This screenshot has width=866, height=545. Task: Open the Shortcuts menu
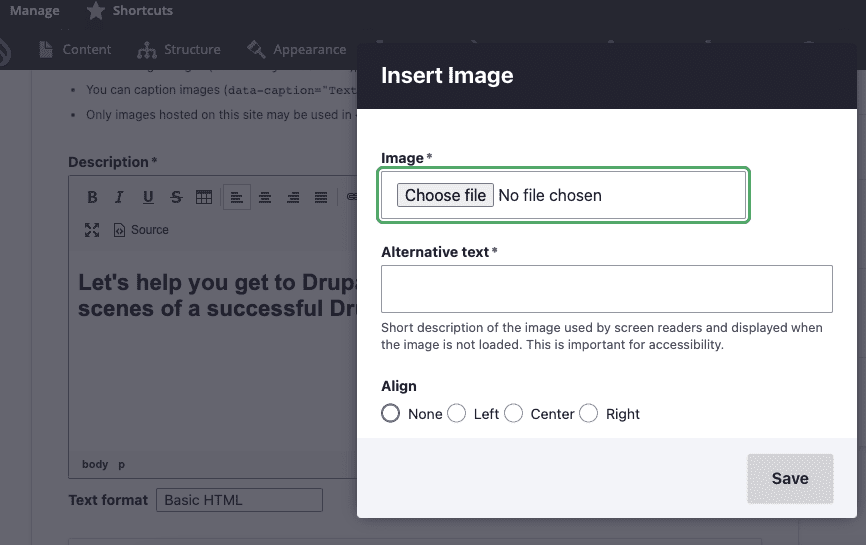[129, 11]
